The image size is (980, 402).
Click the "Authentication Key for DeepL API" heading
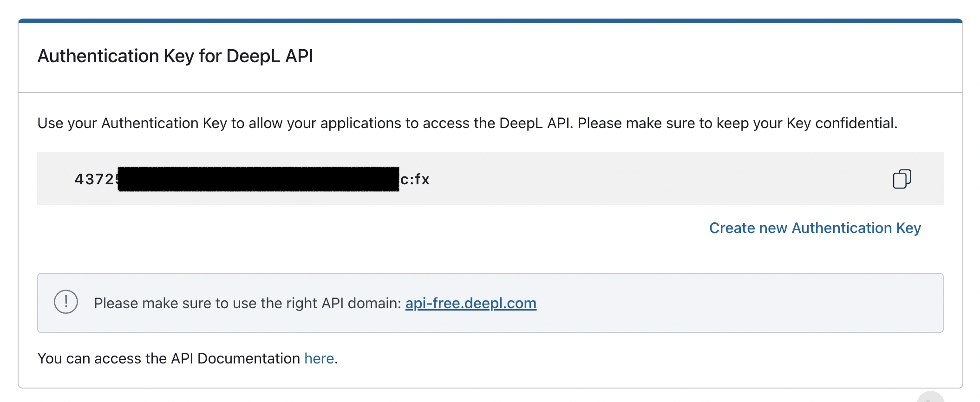[175, 56]
